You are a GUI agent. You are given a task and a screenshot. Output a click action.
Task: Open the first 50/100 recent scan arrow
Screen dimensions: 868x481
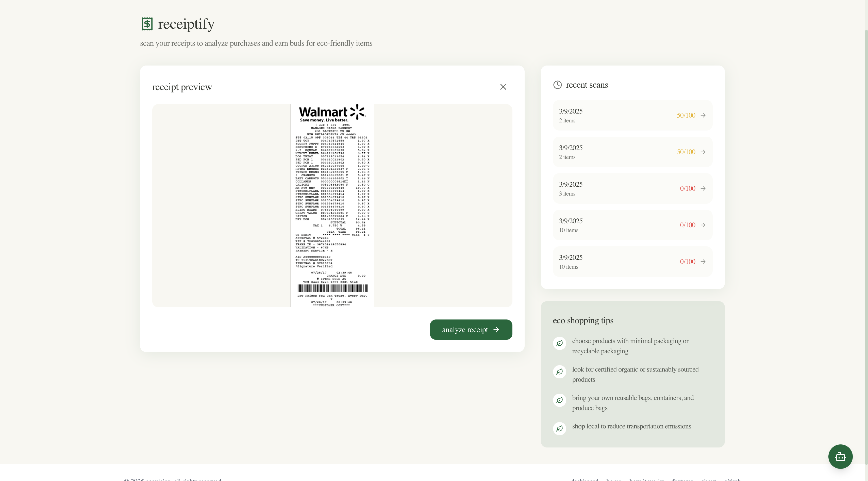[703, 115]
